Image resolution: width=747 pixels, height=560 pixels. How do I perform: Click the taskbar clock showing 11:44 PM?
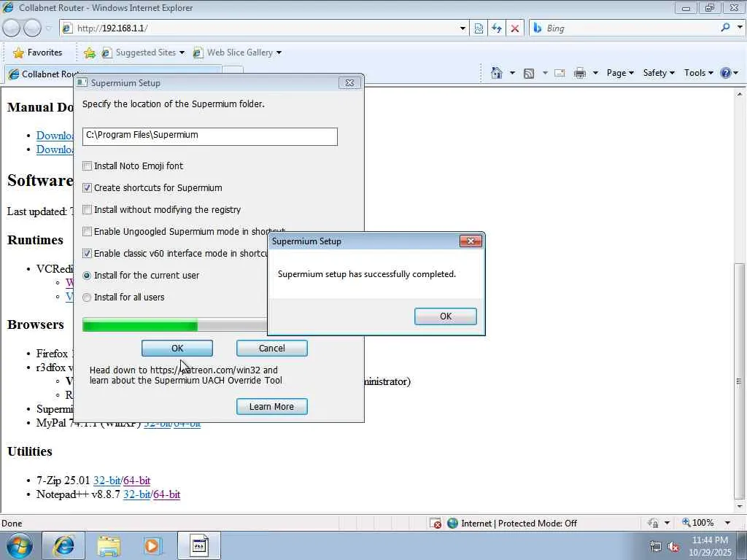[710, 546]
